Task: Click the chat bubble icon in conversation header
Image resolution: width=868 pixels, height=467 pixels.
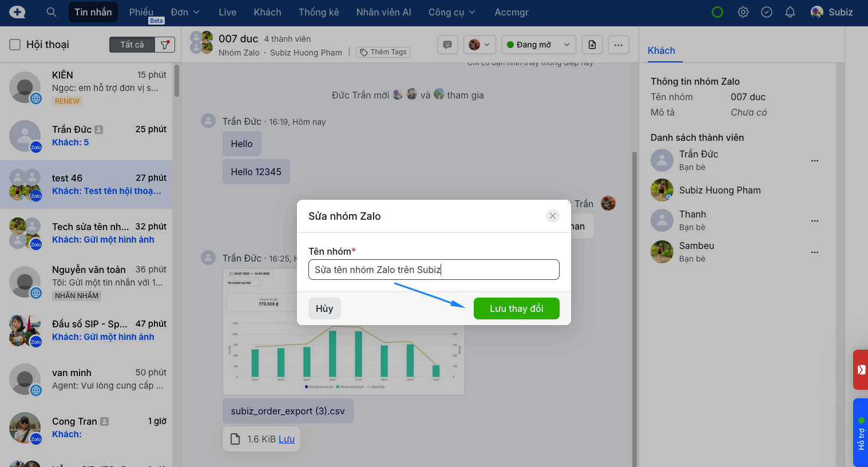Action: (447, 45)
